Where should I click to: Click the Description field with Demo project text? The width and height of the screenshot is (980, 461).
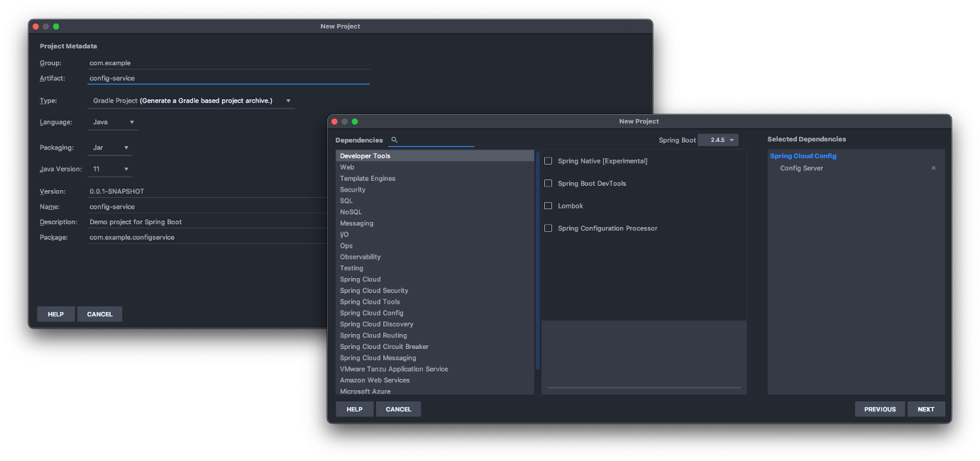(207, 222)
